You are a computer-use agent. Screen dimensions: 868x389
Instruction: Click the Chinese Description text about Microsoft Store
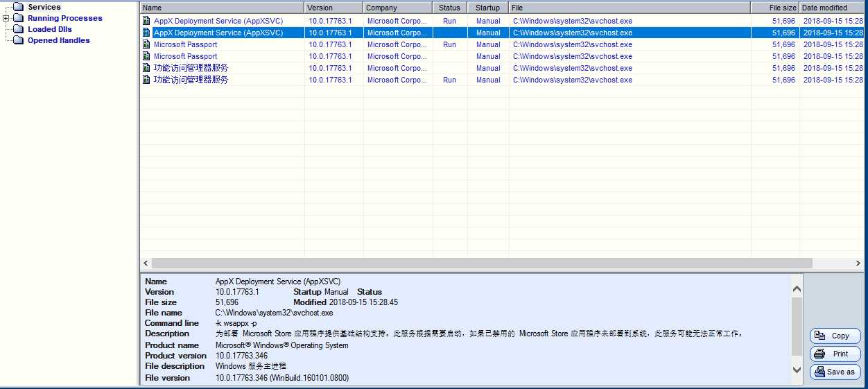480,334
